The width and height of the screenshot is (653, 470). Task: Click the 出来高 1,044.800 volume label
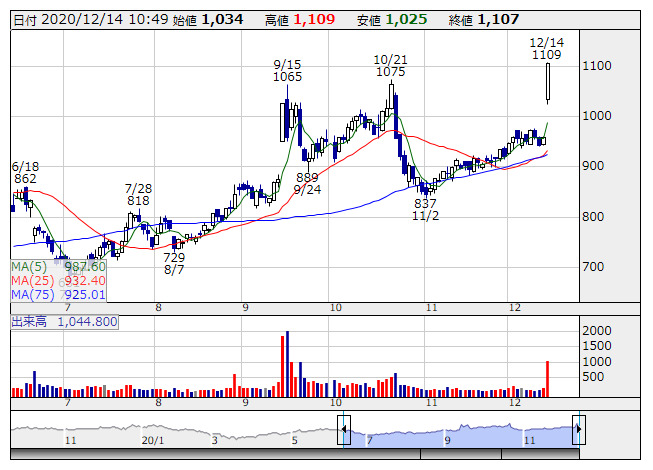pos(65,322)
